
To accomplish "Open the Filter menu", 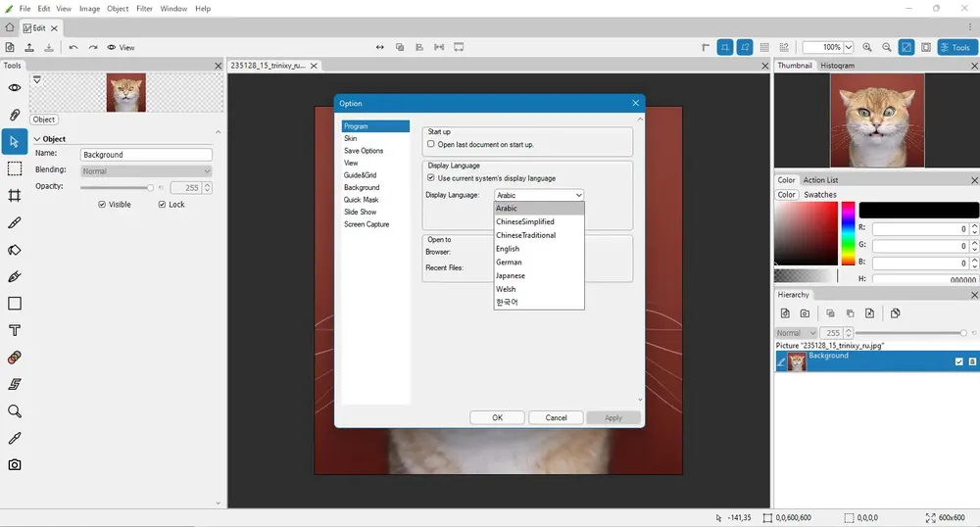I will click(x=144, y=9).
